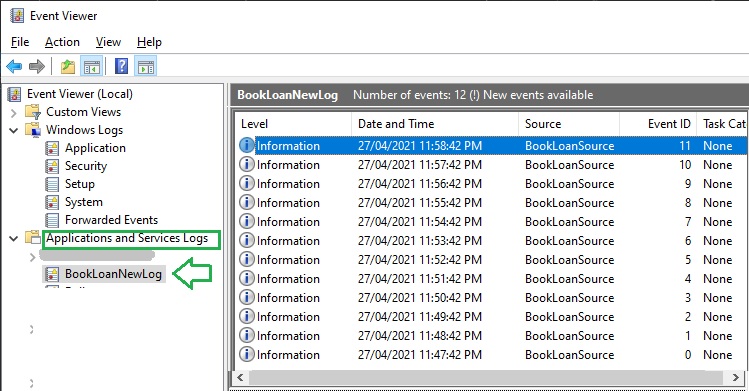
Task: Click the Security log icon
Action: click(52, 166)
